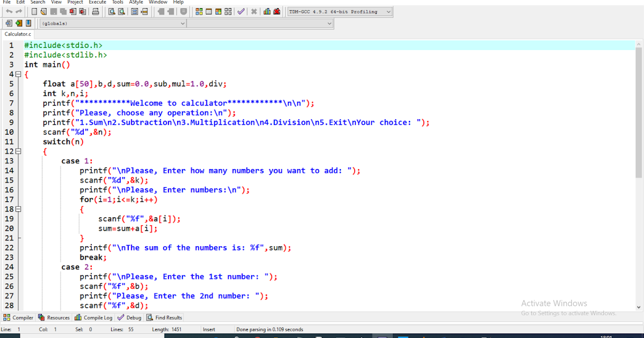Open the AStyle menu
Image resolution: width=644 pixels, height=338 pixels.
(x=136, y=2)
